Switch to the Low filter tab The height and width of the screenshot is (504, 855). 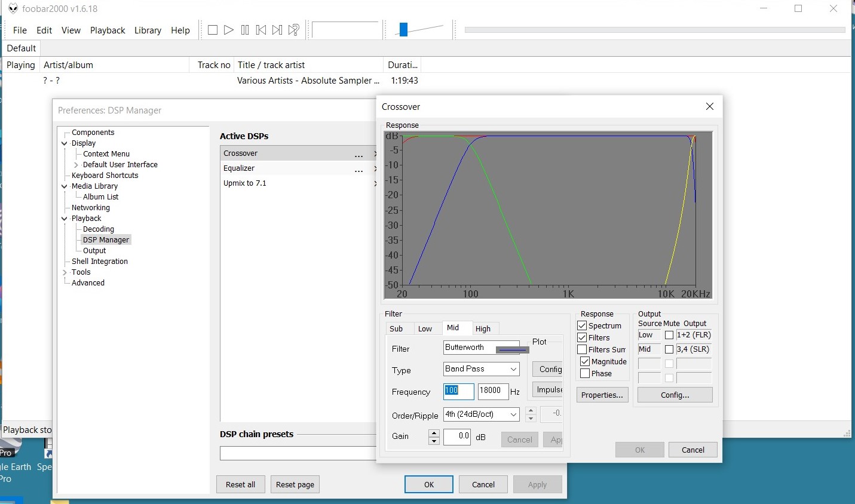tap(425, 328)
